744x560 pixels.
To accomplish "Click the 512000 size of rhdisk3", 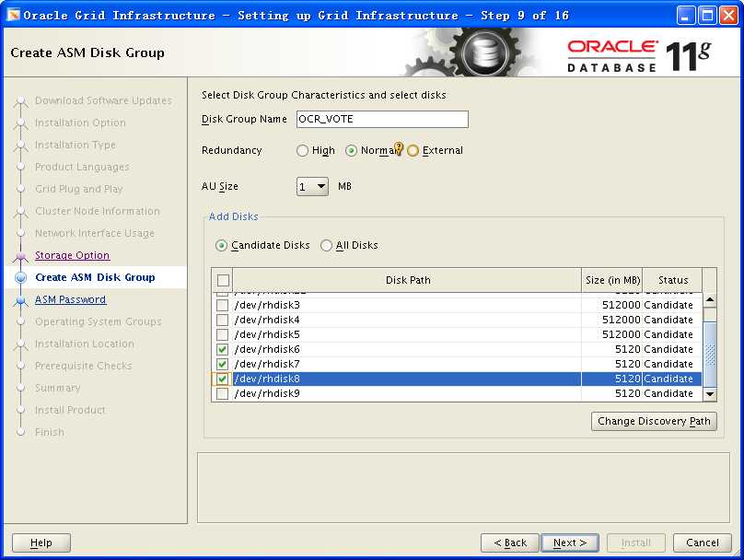I will pyautogui.click(x=622, y=305).
